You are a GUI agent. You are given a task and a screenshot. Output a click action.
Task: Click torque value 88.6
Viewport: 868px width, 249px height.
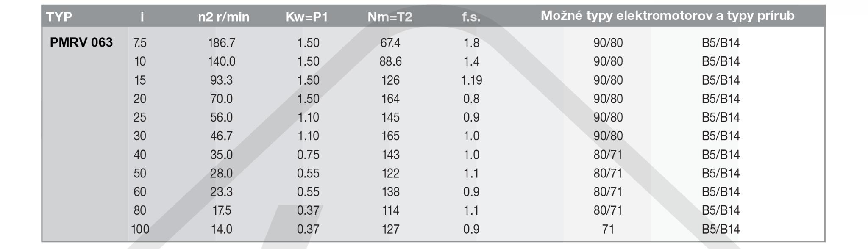390,61
